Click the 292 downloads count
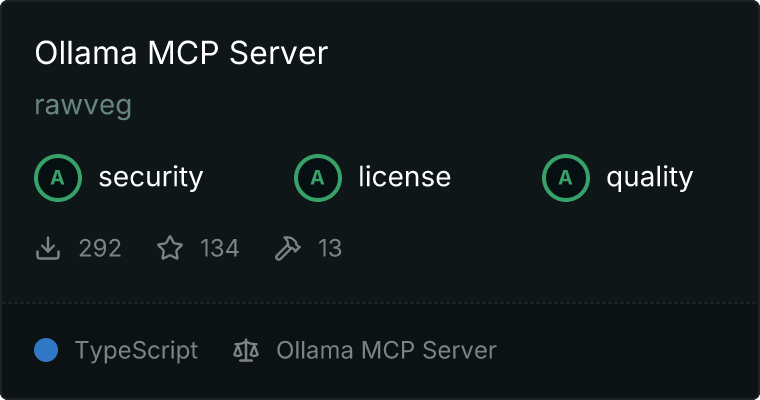 point(100,248)
